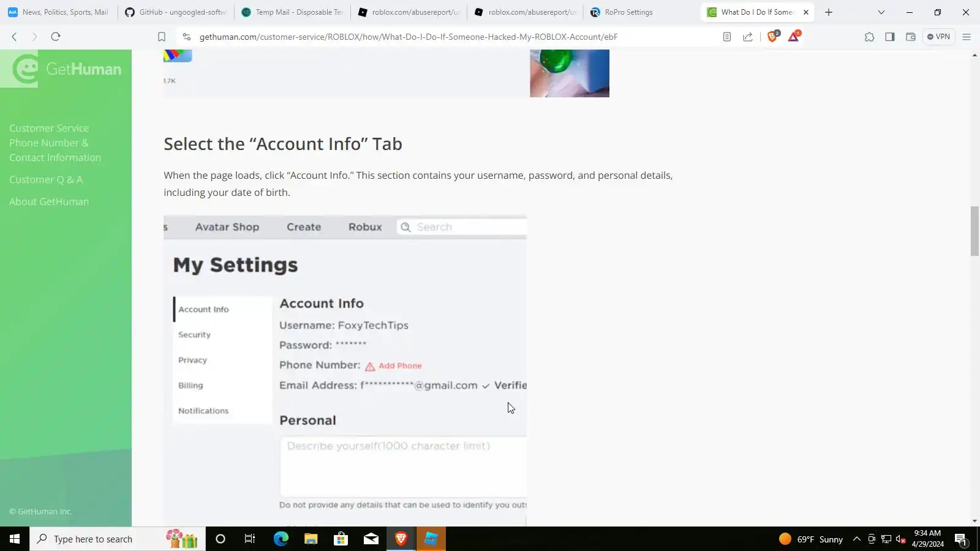Open the Brave hamburger main menu
Screen dimensions: 980x551
(967, 37)
